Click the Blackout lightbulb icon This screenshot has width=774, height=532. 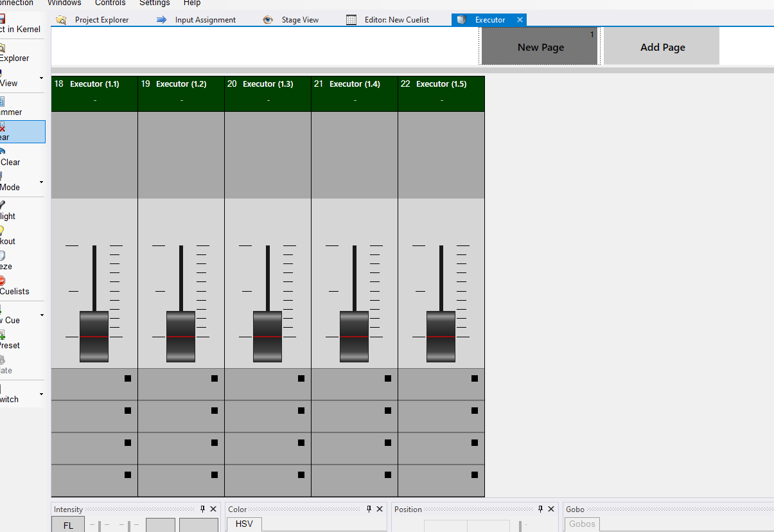3,230
